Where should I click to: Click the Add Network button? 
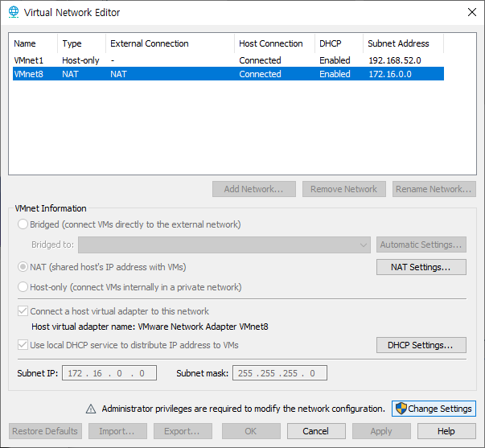click(254, 189)
